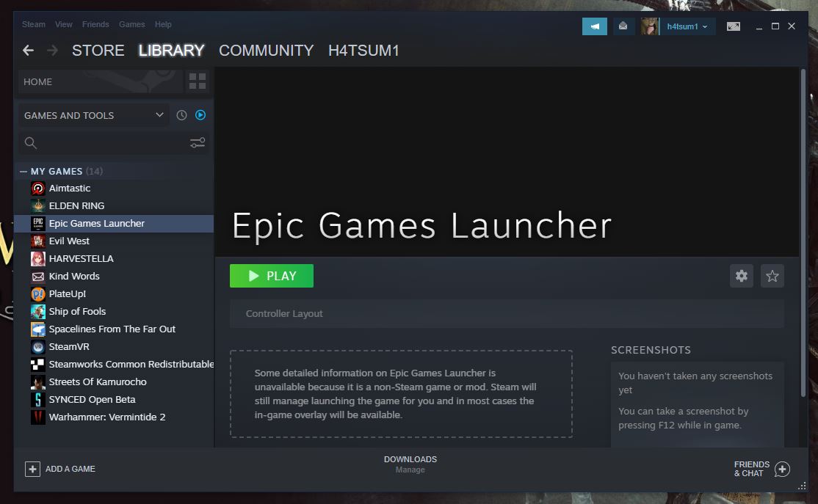Click the announcements megaphone icon

tap(594, 26)
